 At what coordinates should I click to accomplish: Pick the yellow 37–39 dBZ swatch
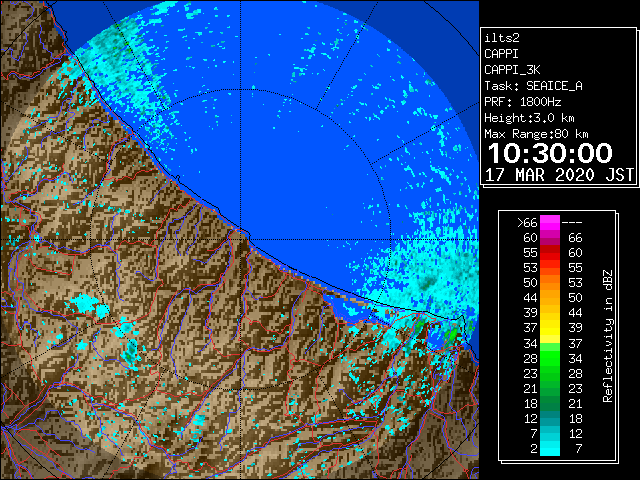(x=550, y=328)
